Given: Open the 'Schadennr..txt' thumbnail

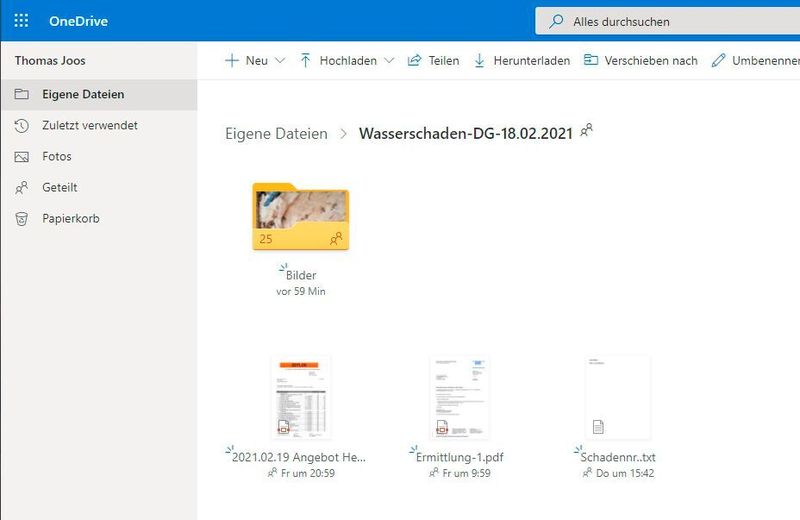Looking at the screenshot, I should [618, 398].
